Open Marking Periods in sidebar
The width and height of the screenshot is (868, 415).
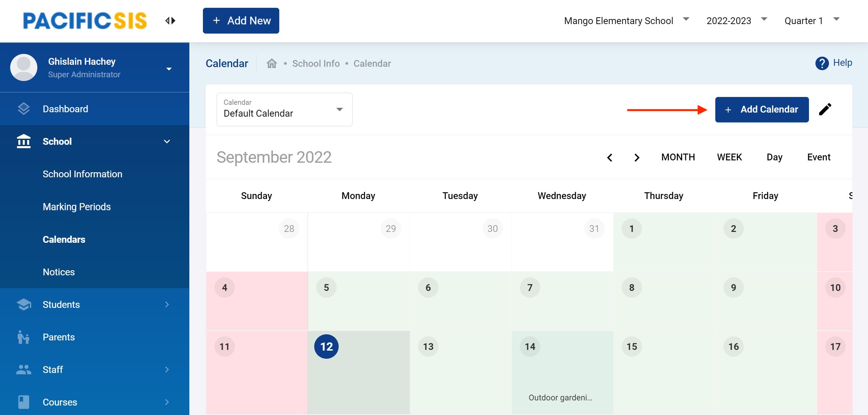pos(77,207)
